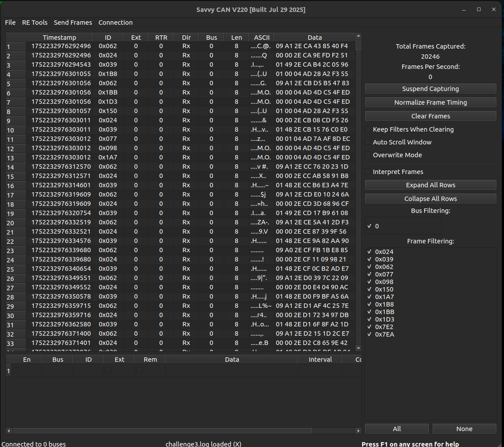Screen dimensions: 504x447
Task: Select All frame filters
Action: coord(396,429)
